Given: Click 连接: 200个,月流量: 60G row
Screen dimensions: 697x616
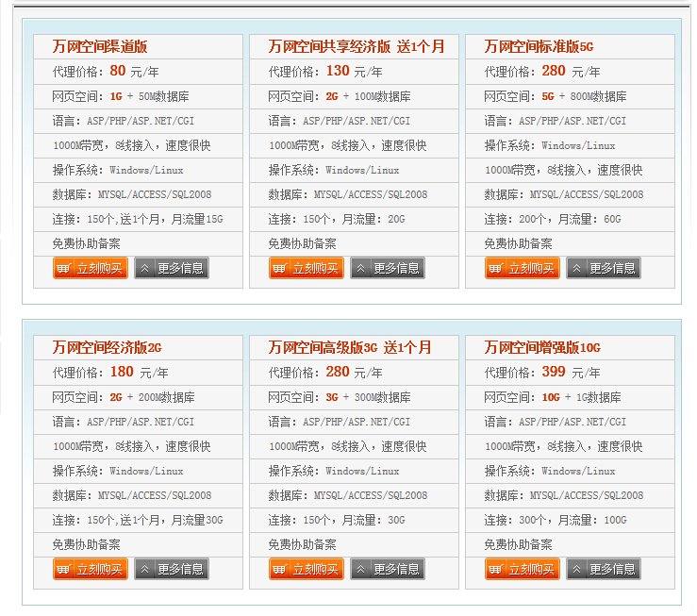Looking at the screenshot, I should (571, 219).
